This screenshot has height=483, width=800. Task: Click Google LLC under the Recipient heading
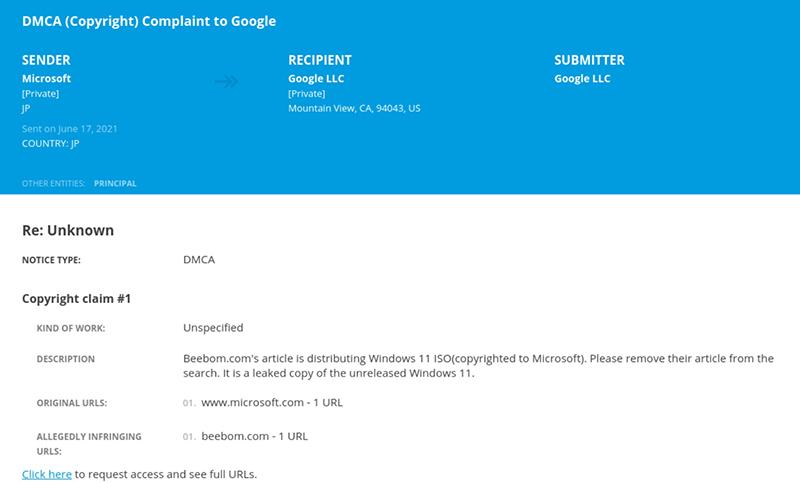(x=316, y=79)
